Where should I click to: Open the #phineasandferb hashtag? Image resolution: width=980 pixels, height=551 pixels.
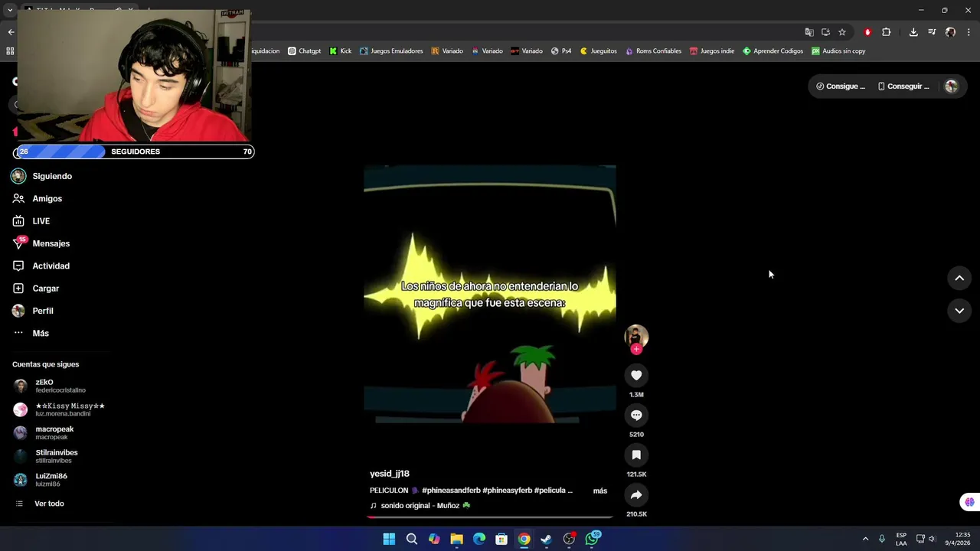tap(451, 491)
